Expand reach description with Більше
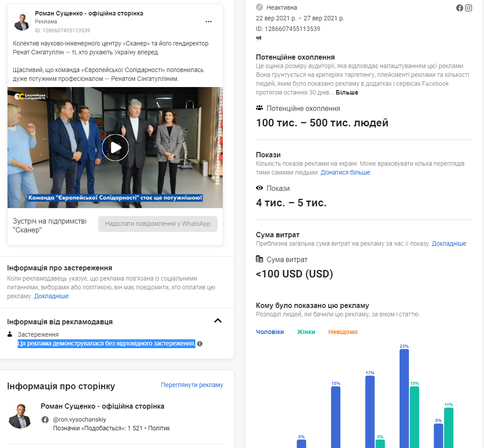This screenshot has height=448, width=484. [x=347, y=92]
